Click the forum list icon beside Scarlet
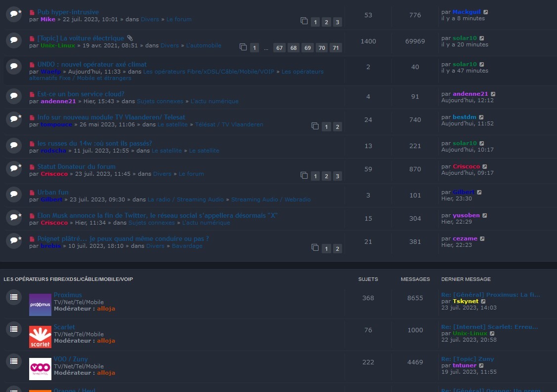Viewport: 557px width, 392px height. click(14, 330)
